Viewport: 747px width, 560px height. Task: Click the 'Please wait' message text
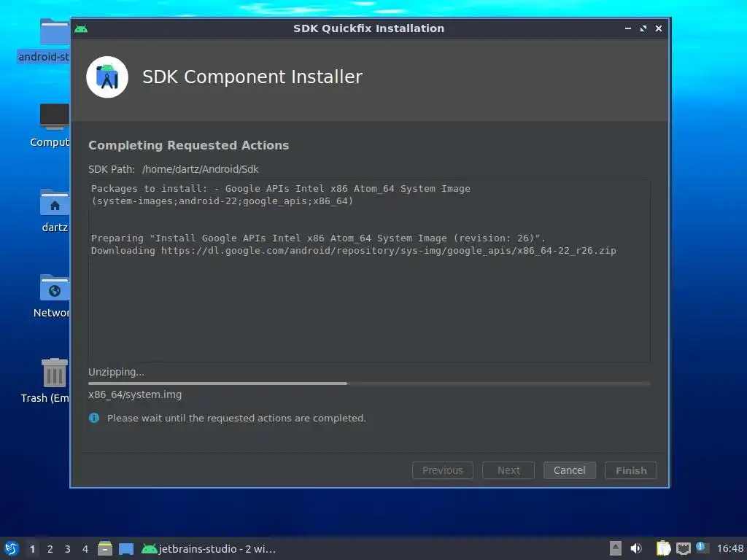[x=236, y=418]
